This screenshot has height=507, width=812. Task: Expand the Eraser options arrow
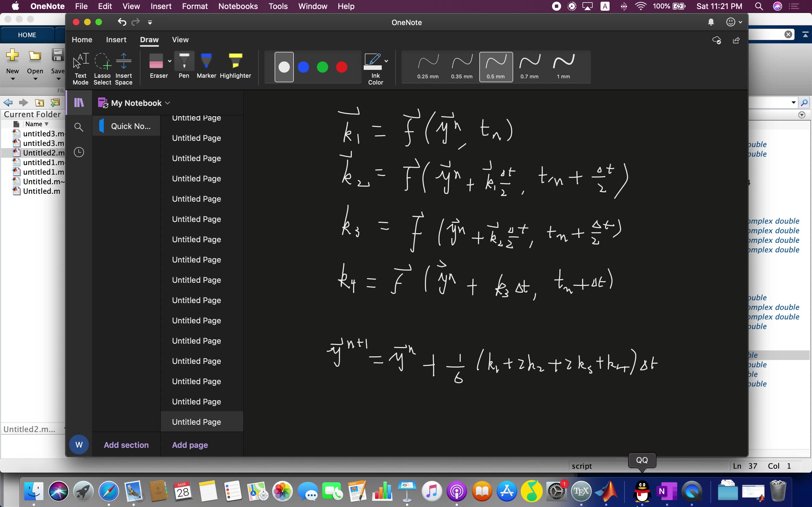click(170, 61)
